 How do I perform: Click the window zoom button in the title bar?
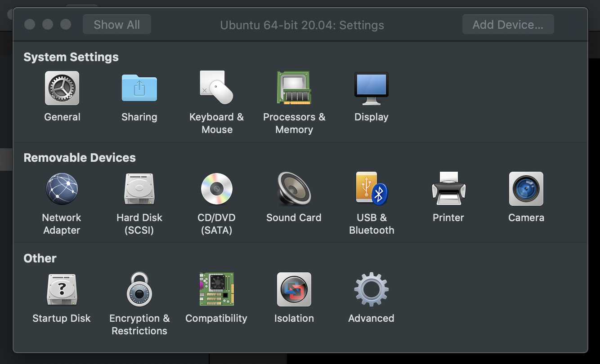pos(66,24)
